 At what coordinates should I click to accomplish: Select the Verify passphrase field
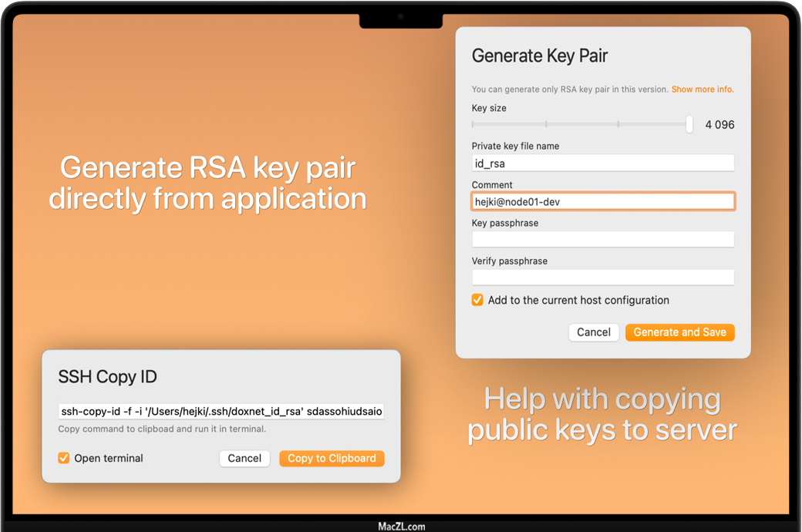click(602, 277)
